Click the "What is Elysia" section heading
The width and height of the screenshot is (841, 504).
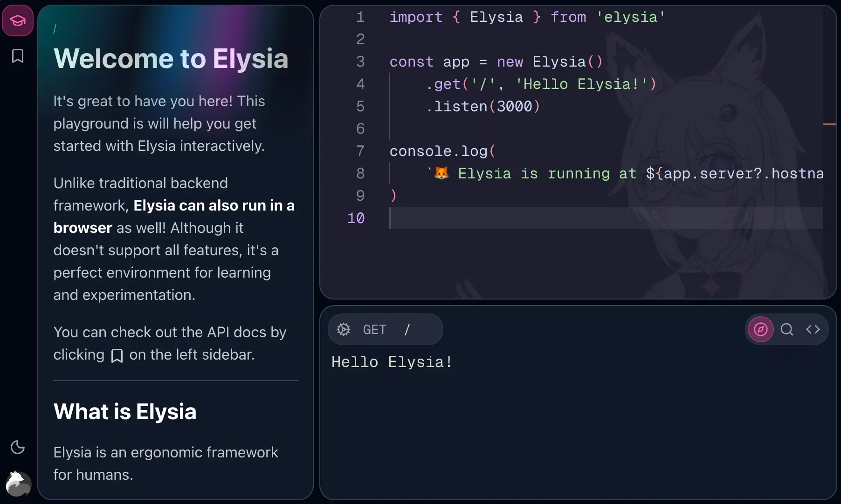pos(125,411)
